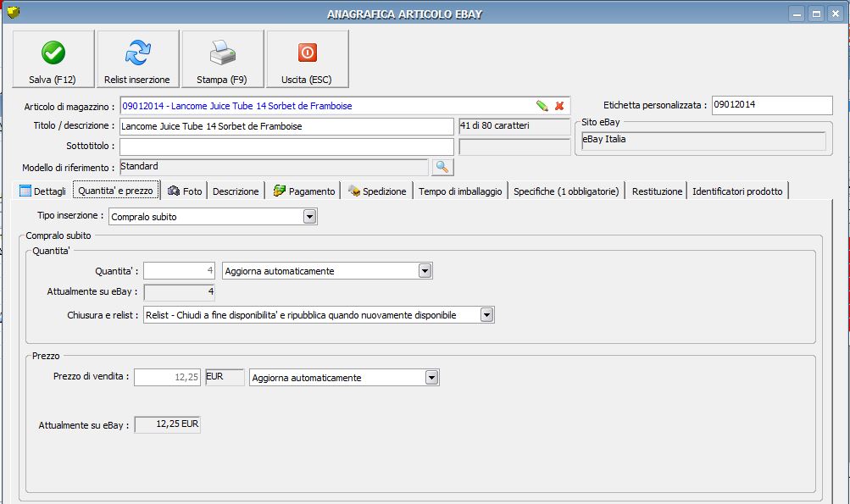Viewport: 850px width, 504px height.
Task: Open the Identificatori prodotto tab
Action: click(737, 191)
